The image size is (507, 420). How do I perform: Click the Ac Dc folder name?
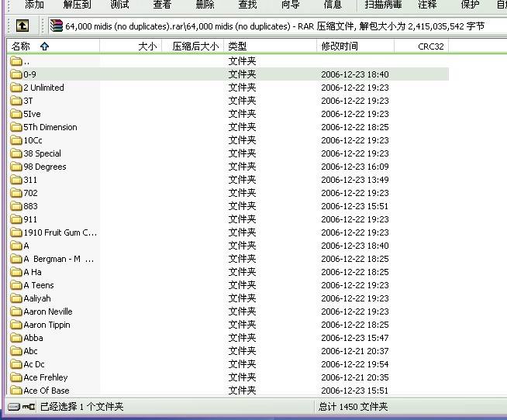[x=34, y=364]
